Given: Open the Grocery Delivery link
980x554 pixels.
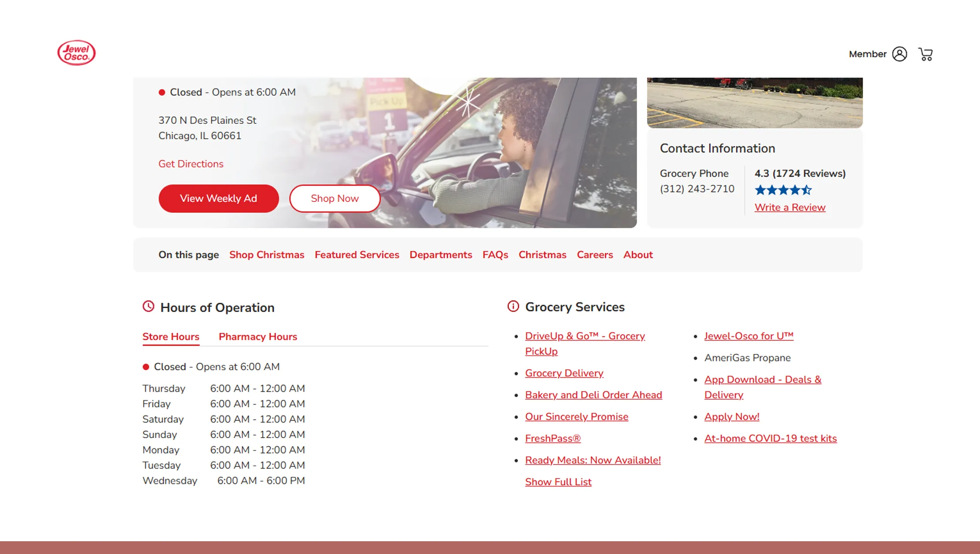Looking at the screenshot, I should point(564,373).
